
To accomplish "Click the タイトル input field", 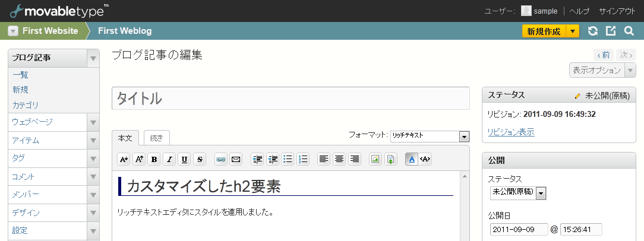I will [291, 98].
